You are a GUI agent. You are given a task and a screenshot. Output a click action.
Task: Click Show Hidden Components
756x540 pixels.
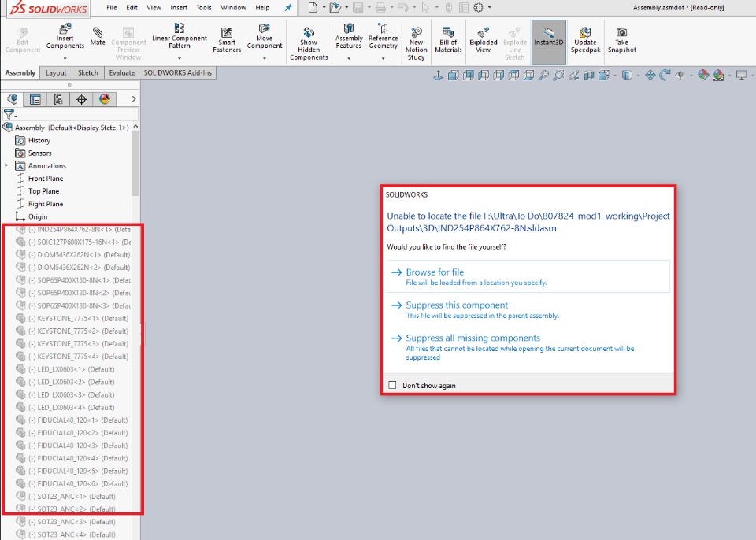(x=309, y=43)
